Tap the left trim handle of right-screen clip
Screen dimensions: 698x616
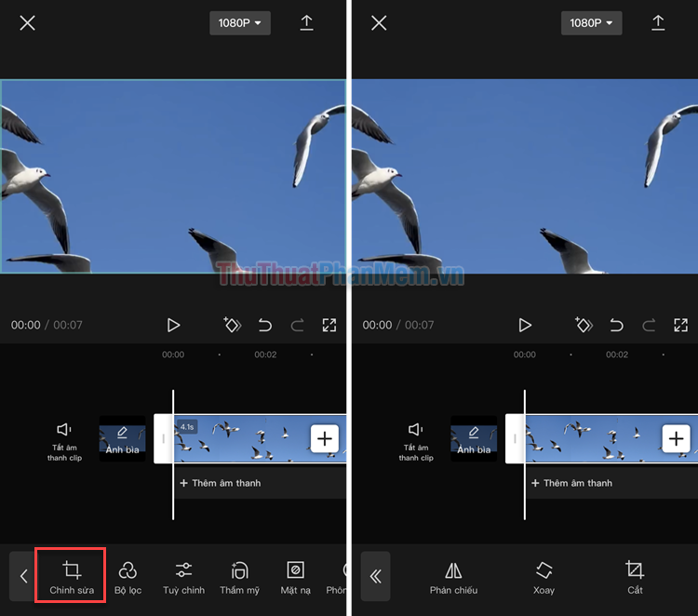[515, 439]
